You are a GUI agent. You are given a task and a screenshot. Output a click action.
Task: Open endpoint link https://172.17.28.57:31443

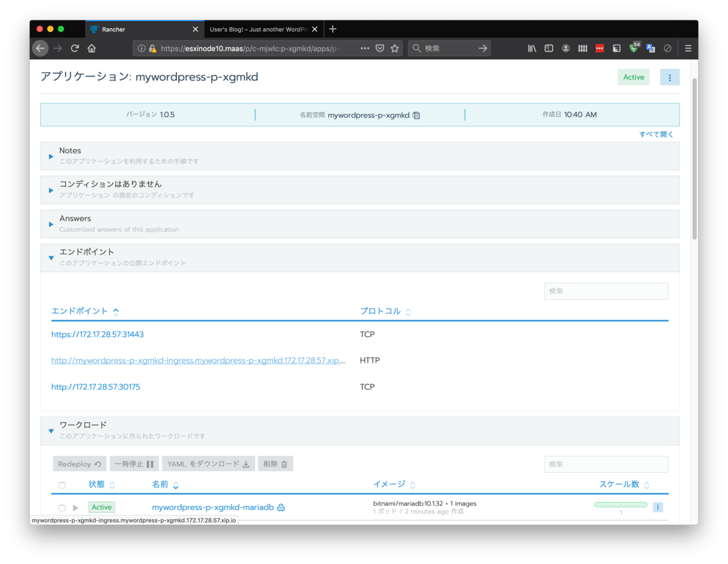click(97, 334)
